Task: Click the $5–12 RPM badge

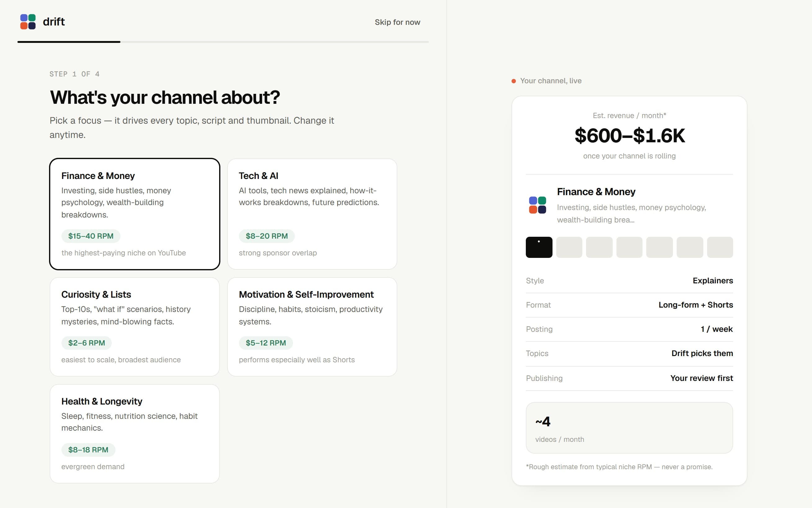Action: click(x=266, y=343)
